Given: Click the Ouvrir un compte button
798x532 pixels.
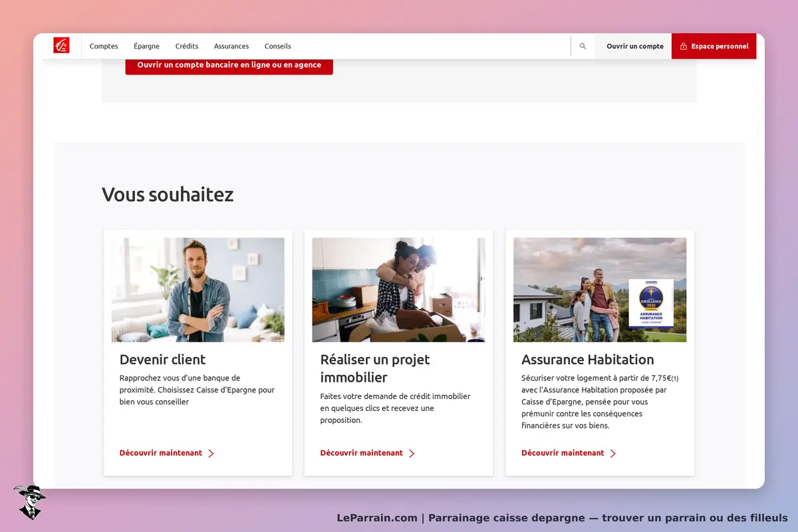Looking at the screenshot, I should tap(635, 47).
